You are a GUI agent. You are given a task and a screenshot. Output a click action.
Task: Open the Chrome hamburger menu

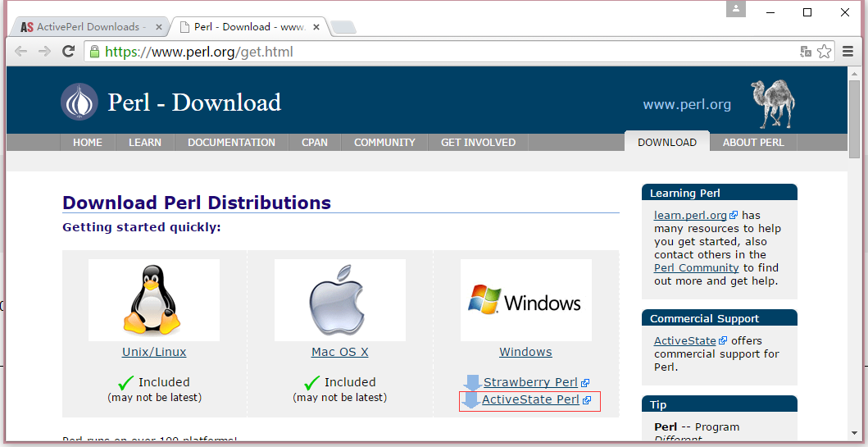pyautogui.click(x=848, y=52)
